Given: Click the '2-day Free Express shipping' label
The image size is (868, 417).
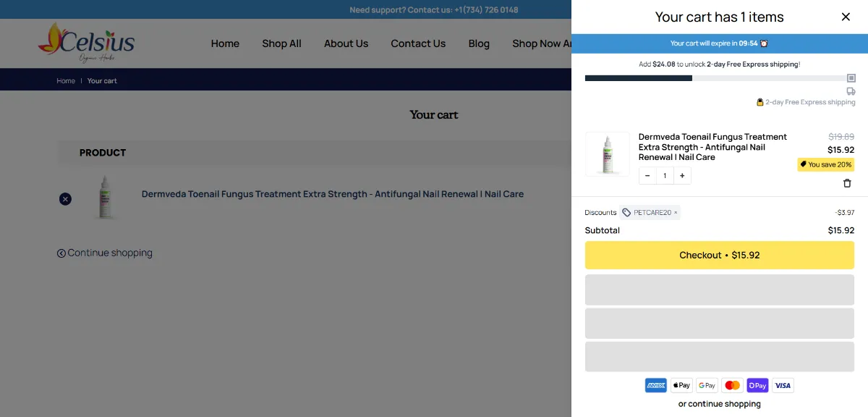Looking at the screenshot, I should click(810, 102).
